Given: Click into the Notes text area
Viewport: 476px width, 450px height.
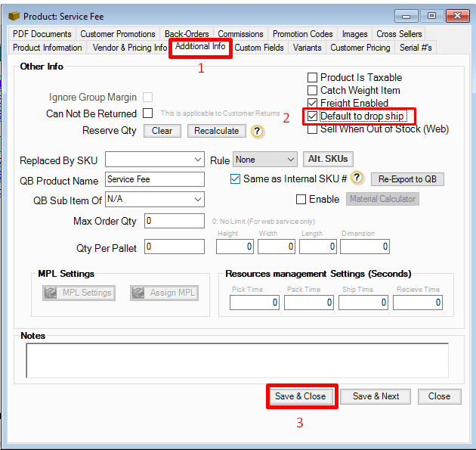Looking at the screenshot, I should click(236, 359).
